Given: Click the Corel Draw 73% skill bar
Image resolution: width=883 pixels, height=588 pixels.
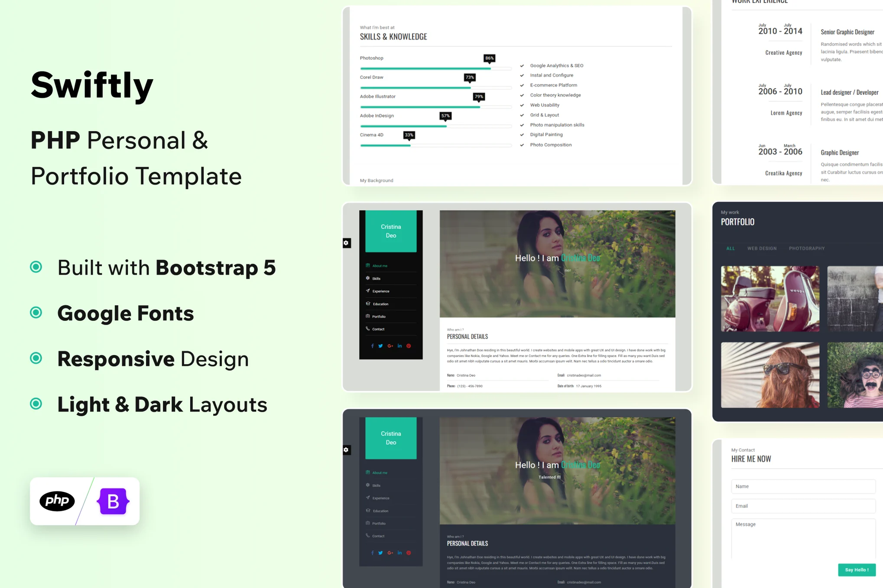Looking at the screenshot, I should (435, 88).
